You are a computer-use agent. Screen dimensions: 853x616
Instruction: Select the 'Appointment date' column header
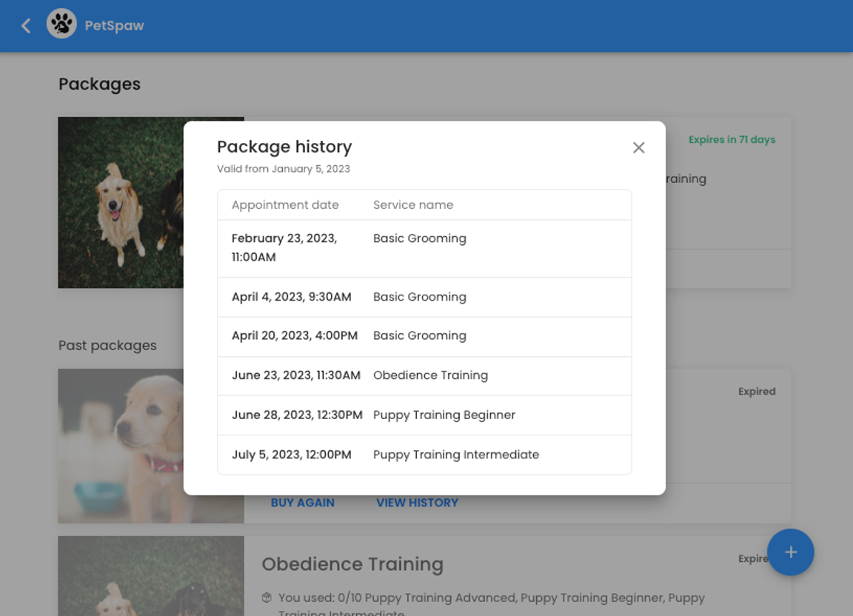[x=285, y=204]
